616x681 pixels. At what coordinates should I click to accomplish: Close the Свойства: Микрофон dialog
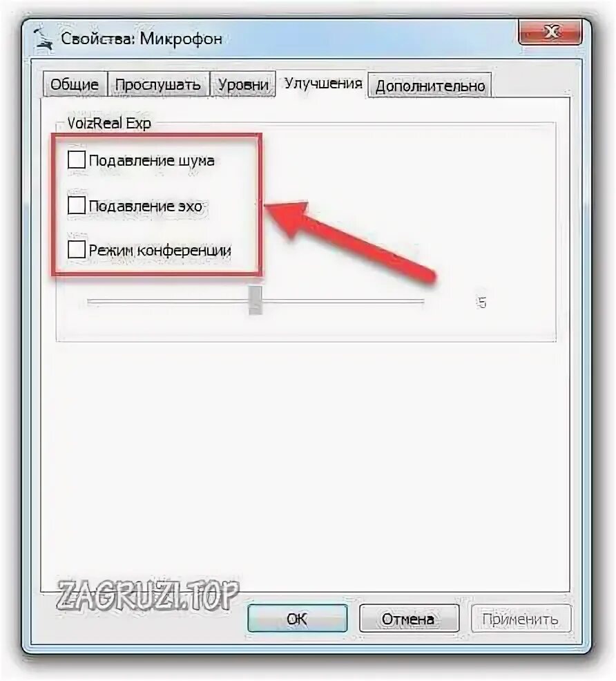tap(550, 32)
